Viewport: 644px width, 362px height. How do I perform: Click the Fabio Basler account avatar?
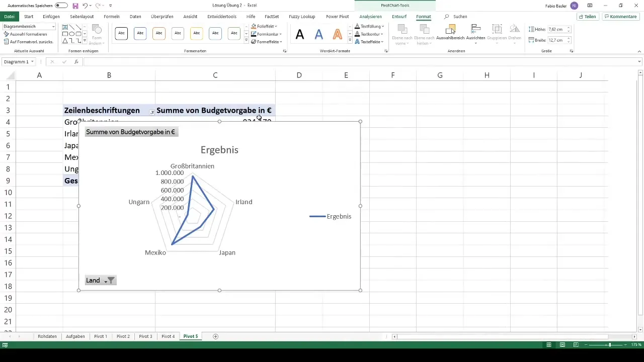(574, 6)
